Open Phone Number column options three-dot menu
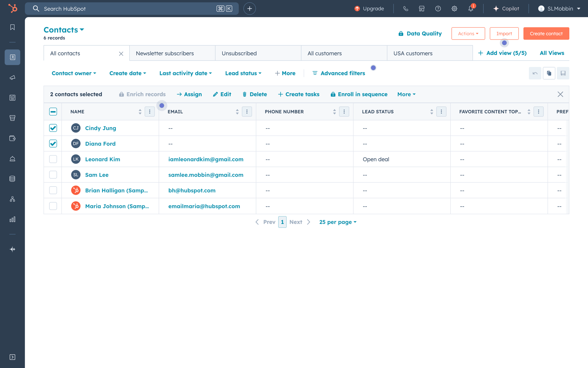588x368 pixels. [x=344, y=112]
